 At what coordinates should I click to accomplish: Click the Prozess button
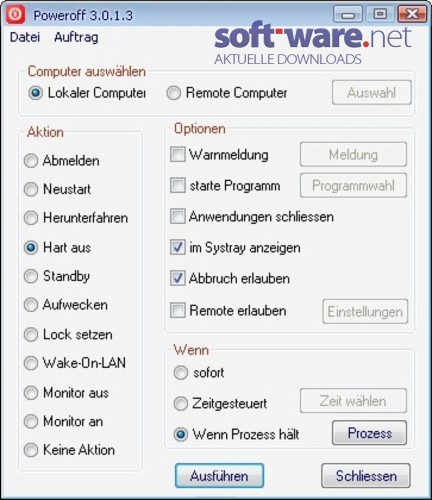point(369,433)
